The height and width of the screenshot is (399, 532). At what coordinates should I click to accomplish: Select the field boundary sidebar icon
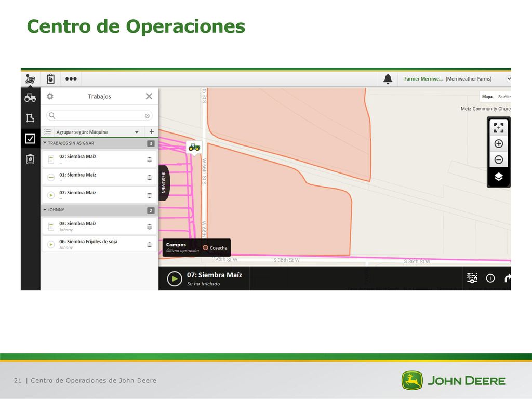(x=30, y=118)
